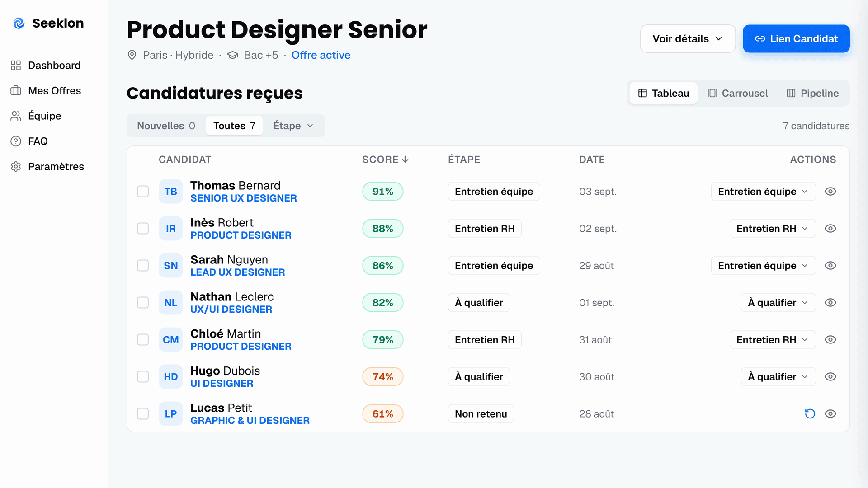View Inès Robert's application with the eye icon

point(830,229)
